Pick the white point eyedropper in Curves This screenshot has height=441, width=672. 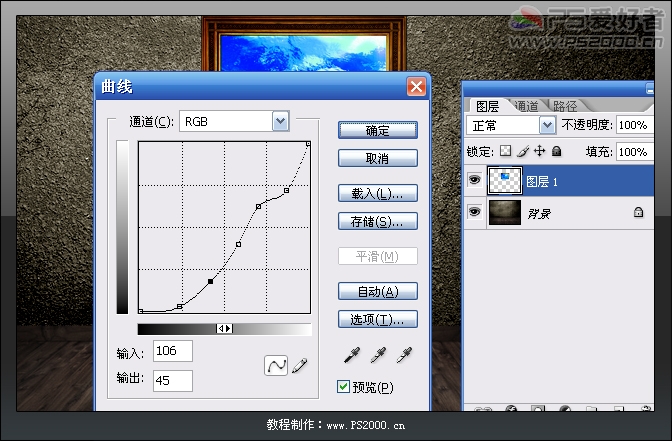point(404,355)
